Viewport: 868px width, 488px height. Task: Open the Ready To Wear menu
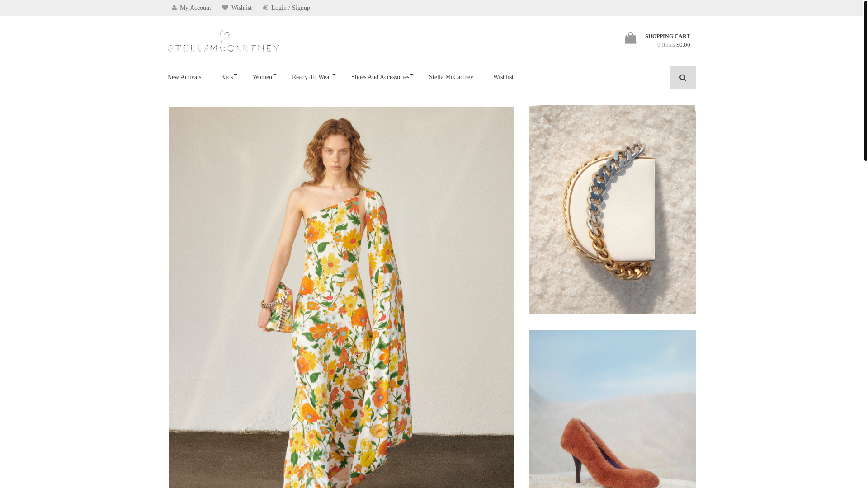(311, 77)
